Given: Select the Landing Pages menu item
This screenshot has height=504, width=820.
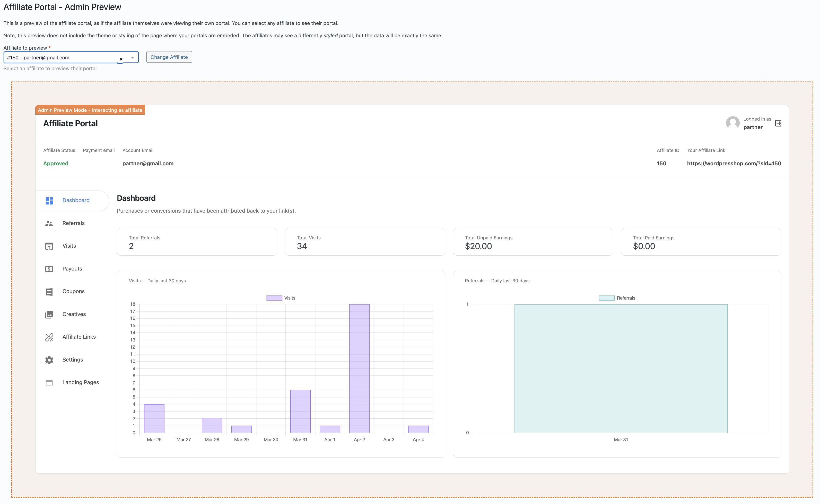Looking at the screenshot, I should point(80,382).
